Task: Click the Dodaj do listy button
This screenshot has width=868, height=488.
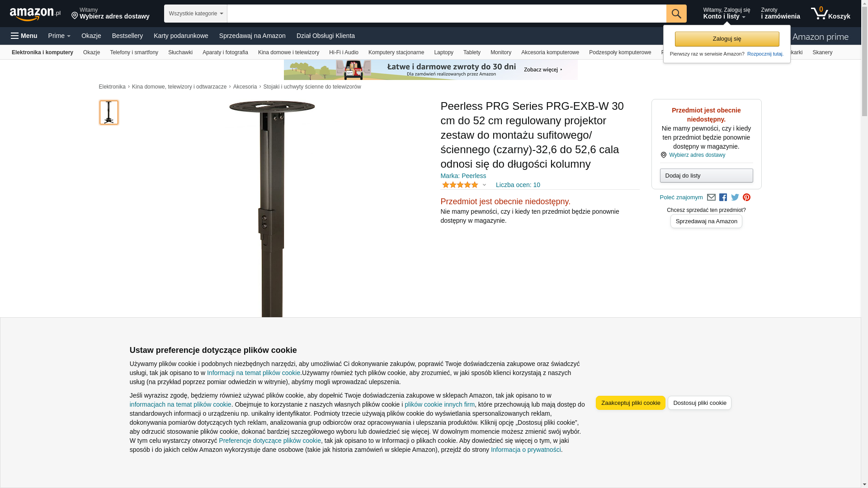Action: [x=706, y=175]
